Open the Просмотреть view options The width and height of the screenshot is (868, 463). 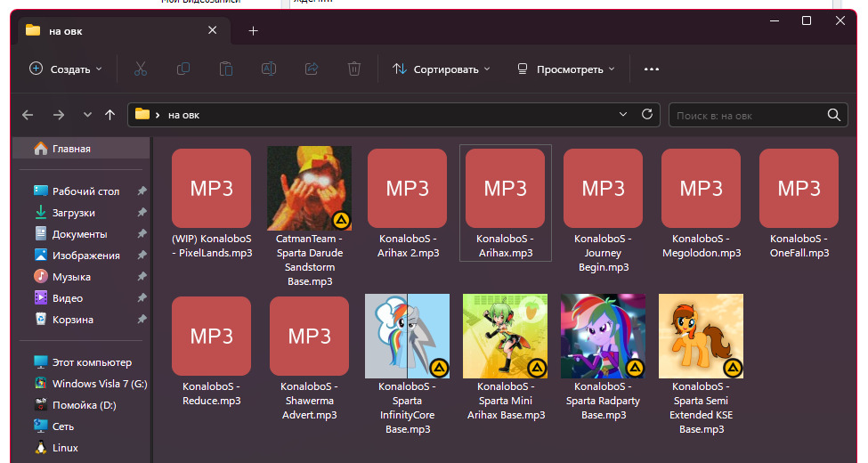pos(566,69)
